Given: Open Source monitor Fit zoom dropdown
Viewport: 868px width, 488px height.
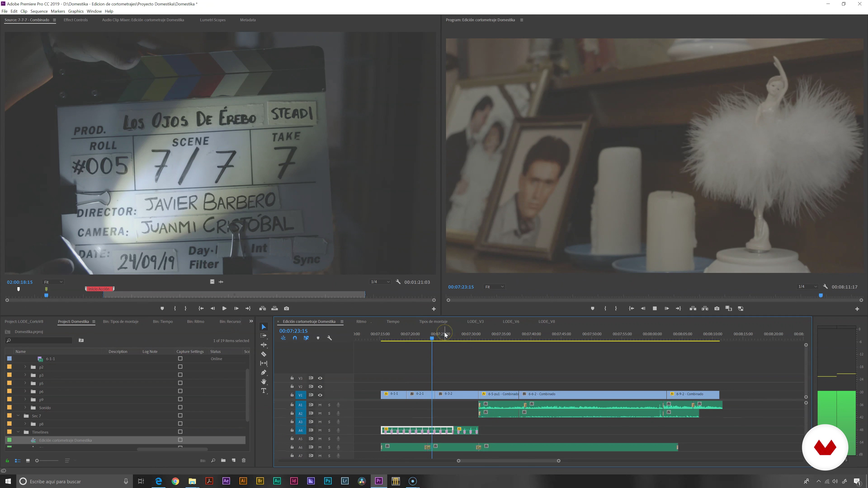Looking at the screenshot, I should tap(53, 282).
